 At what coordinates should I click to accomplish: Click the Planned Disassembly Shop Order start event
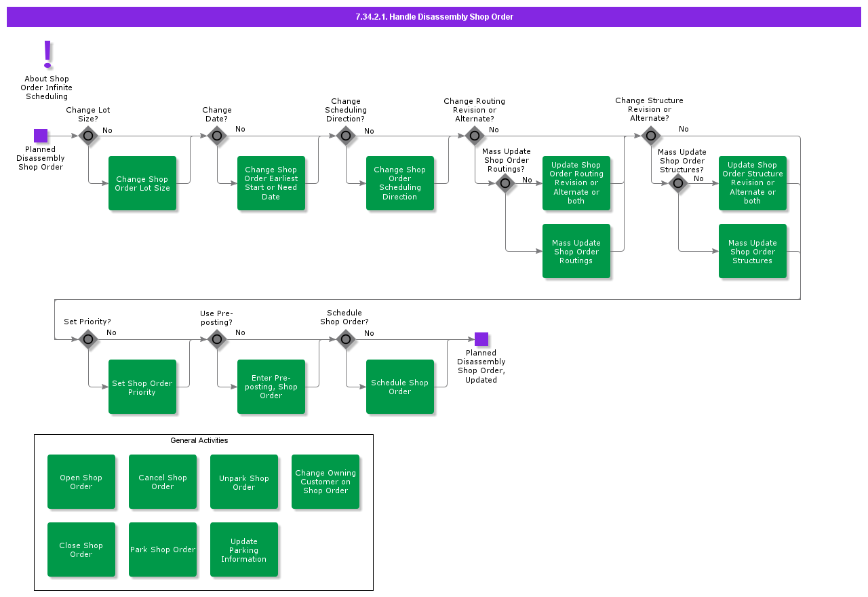(x=41, y=136)
